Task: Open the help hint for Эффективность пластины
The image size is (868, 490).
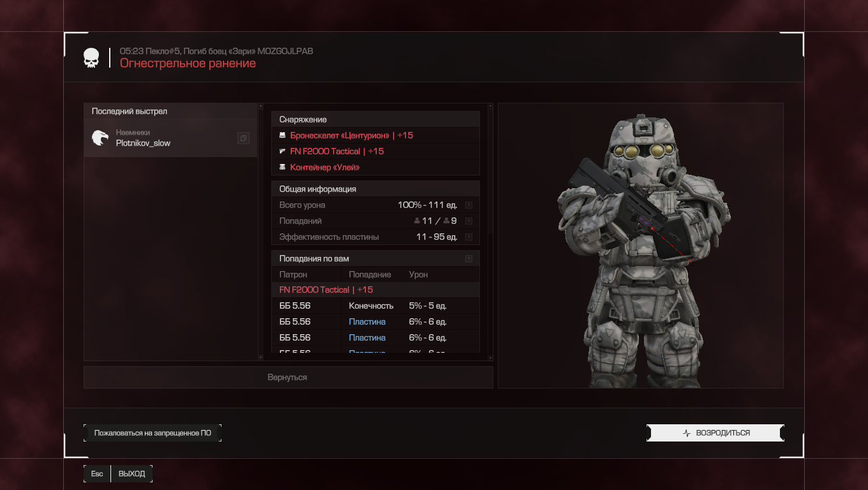Action: (468, 237)
